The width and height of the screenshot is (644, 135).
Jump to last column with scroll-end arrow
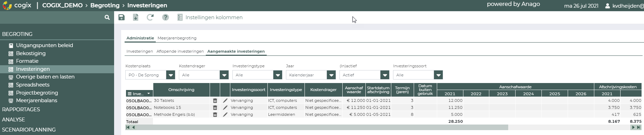click(x=639, y=127)
